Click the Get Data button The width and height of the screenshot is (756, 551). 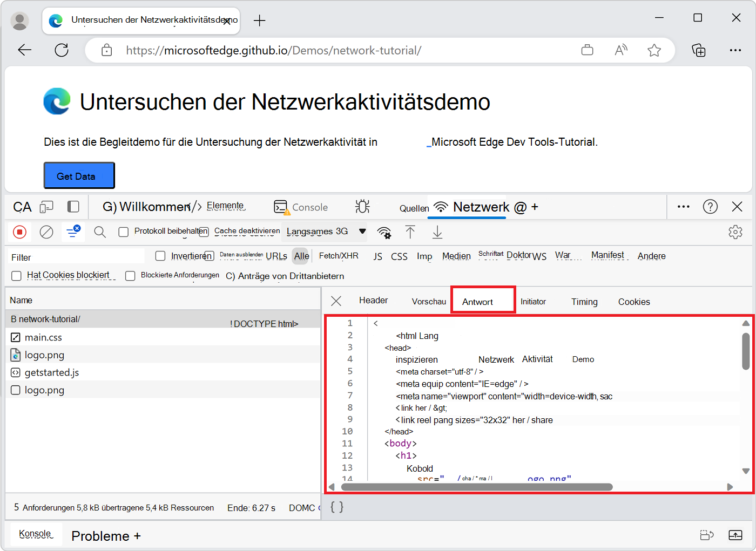(x=79, y=176)
